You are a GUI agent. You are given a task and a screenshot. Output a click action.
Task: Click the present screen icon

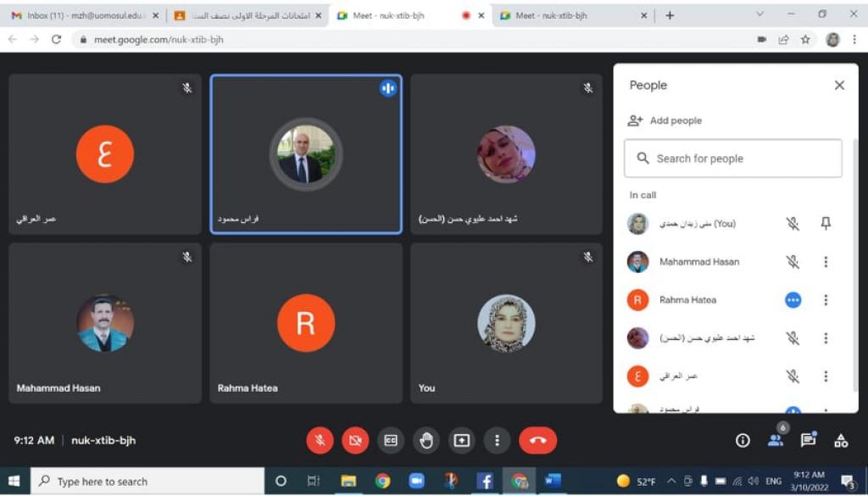pyautogui.click(x=461, y=440)
